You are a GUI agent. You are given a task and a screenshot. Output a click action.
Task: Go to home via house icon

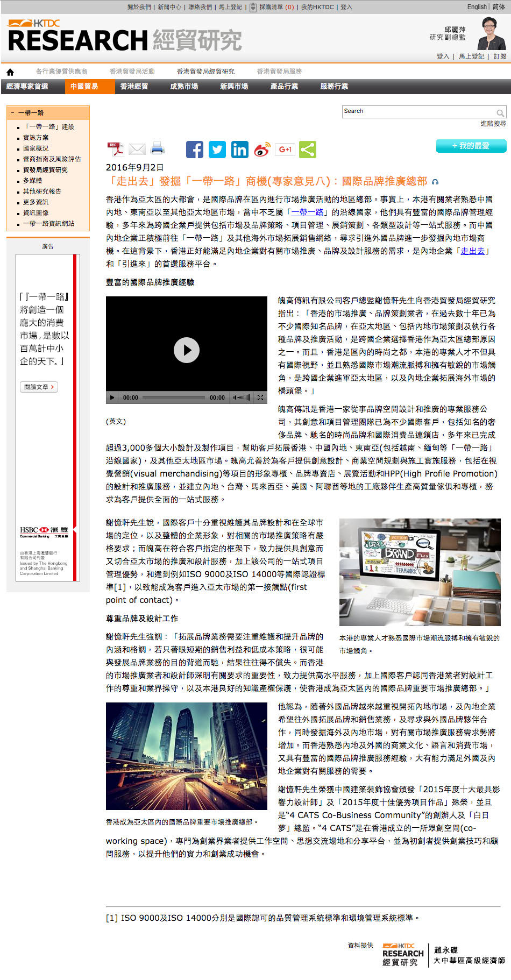[10, 72]
